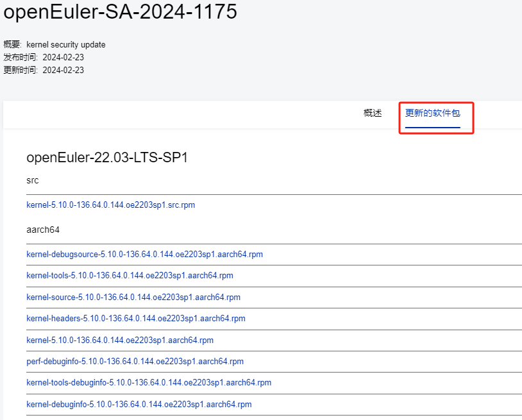Viewport: 522px width, 420px height.
Task: Open the kernel-tools-debuginfo aarch64 rpm link
Action: coord(149,382)
